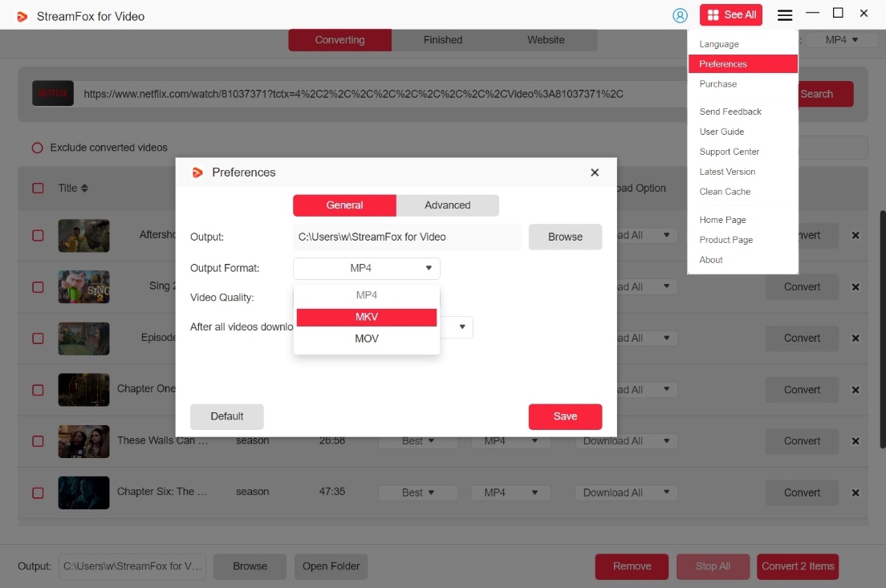Click the Stop All button
The height and width of the screenshot is (588, 886).
pos(713,566)
